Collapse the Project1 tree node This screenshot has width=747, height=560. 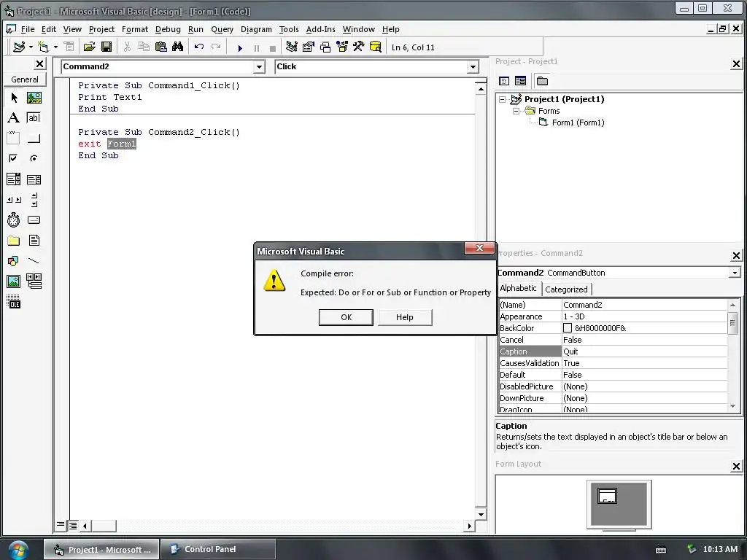point(502,99)
